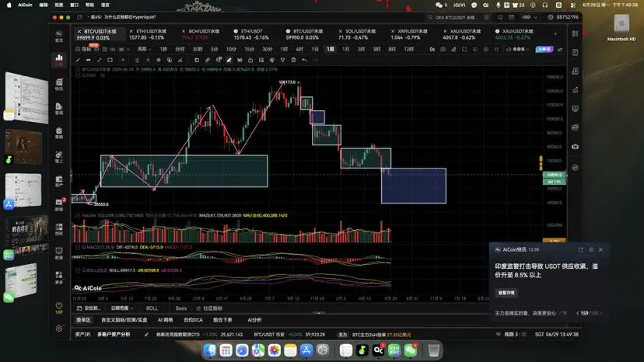Click the screenshot camera icon in chart toolbar
The width and height of the screenshot is (644, 362).
[443, 49]
